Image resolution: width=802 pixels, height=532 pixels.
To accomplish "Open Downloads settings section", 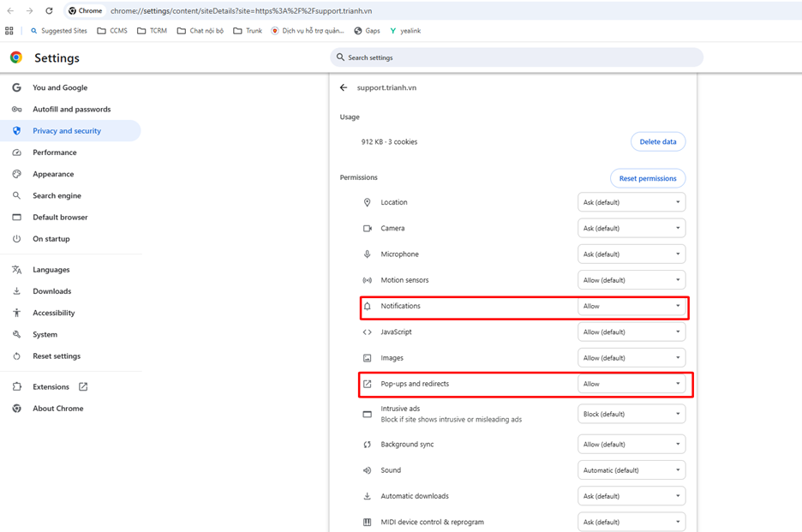I will tap(70, 291).
